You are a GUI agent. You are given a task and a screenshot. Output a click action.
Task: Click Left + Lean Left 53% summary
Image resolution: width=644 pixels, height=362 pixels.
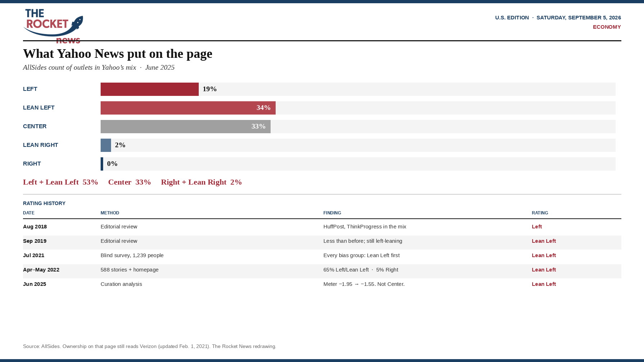pyautogui.click(x=60, y=182)
